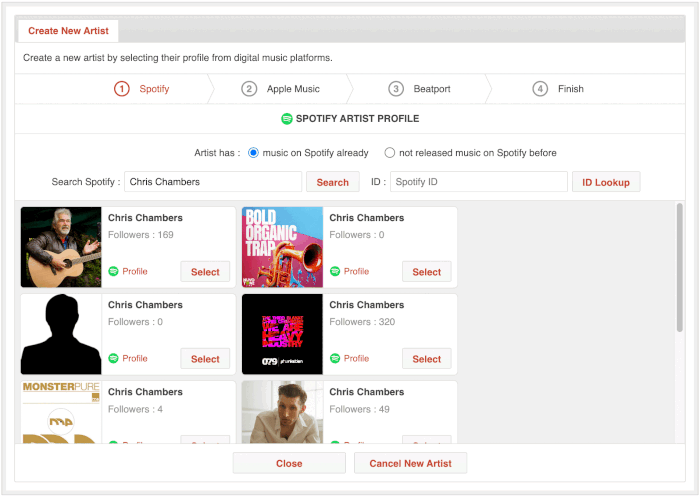Viewport: 700px width, 497px height.
Task: Go to the Apple Music wizard step
Action: [x=280, y=89]
